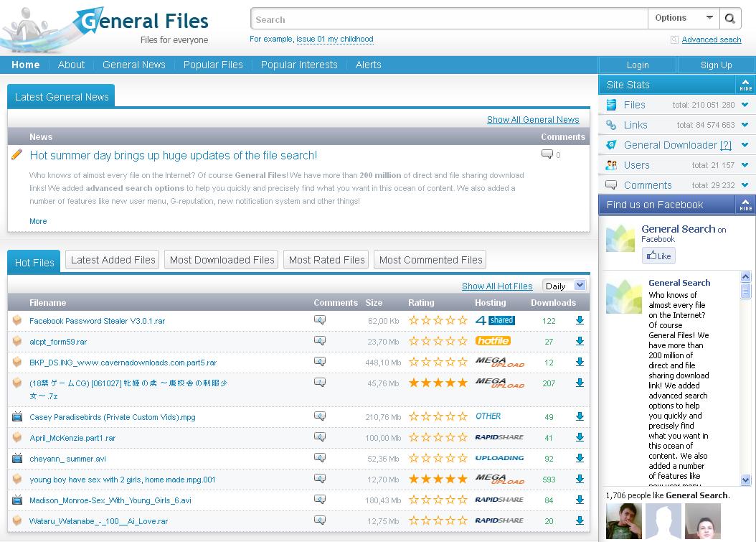Click download arrow for cheyann_ summer.avi

(x=580, y=459)
